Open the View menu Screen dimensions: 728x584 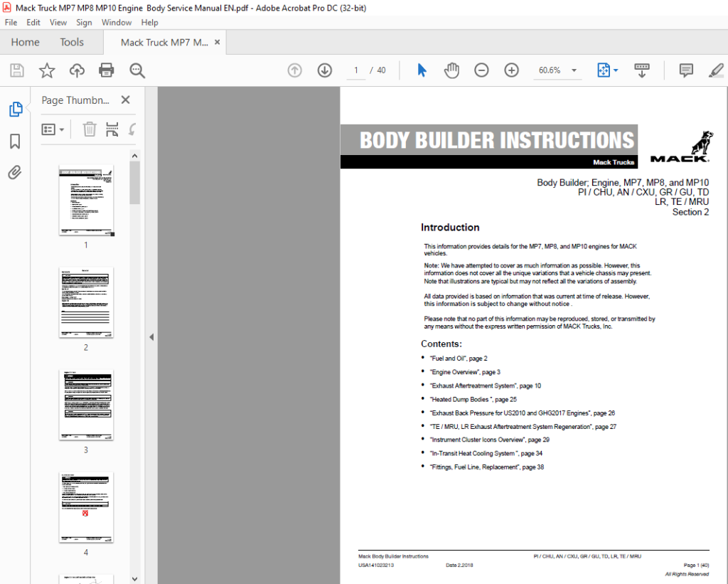[x=58, y=22]
